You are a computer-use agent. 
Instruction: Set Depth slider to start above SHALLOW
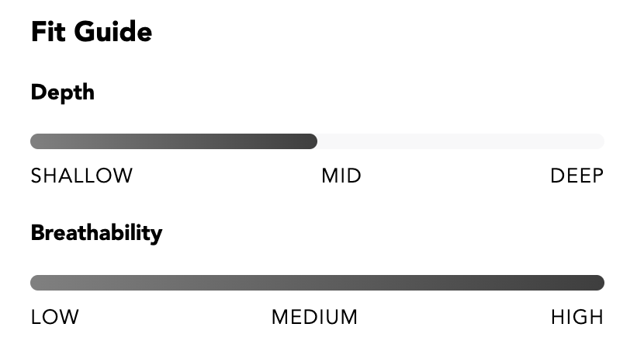tap(36, 141)
